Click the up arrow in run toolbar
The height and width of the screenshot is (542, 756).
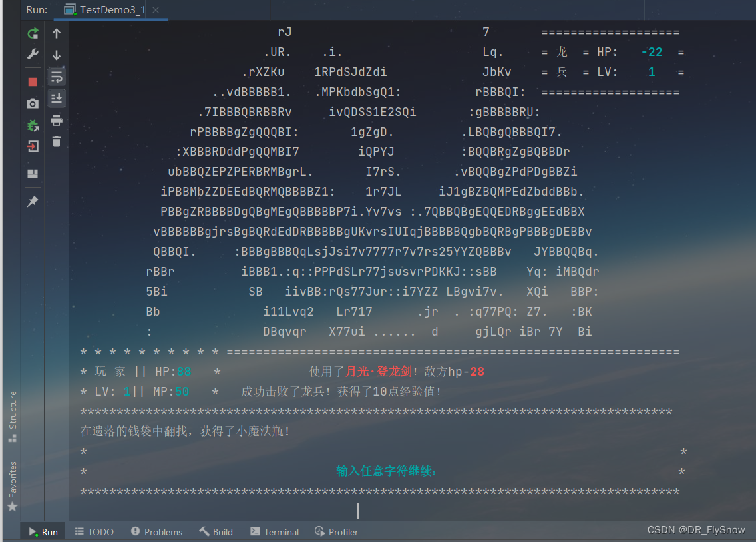pos(57,33)
